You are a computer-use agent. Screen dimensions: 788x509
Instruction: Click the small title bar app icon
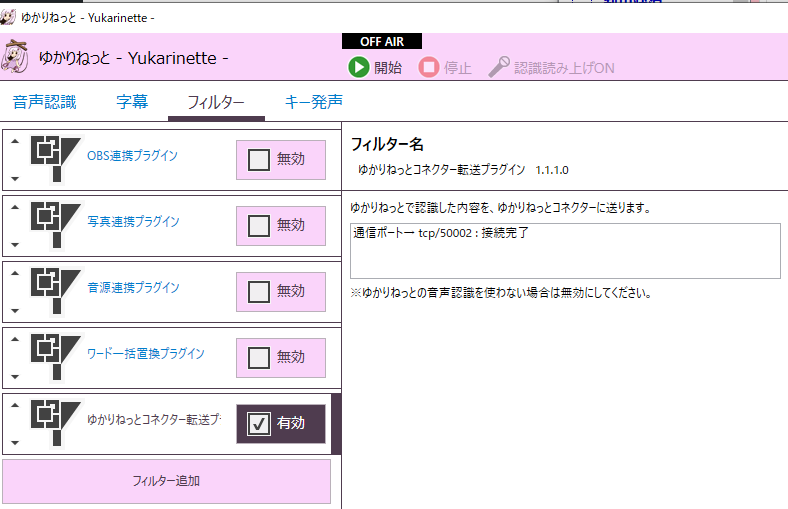click(8, 18)
